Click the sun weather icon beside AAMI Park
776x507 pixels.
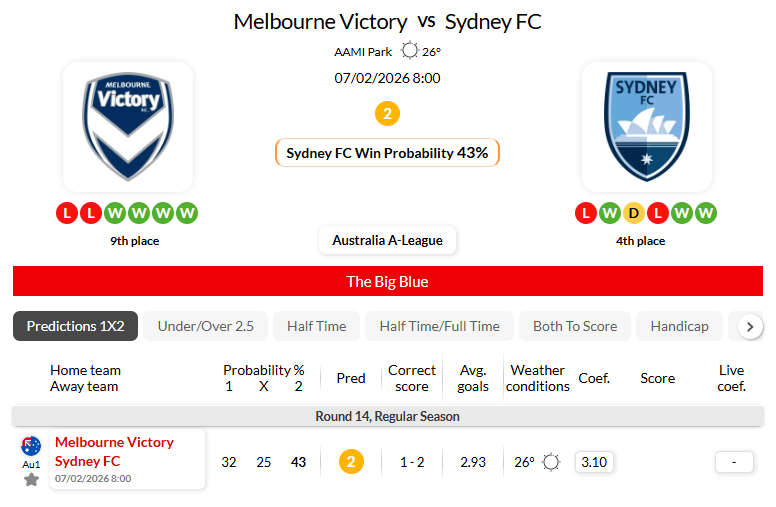pos(410,51)
